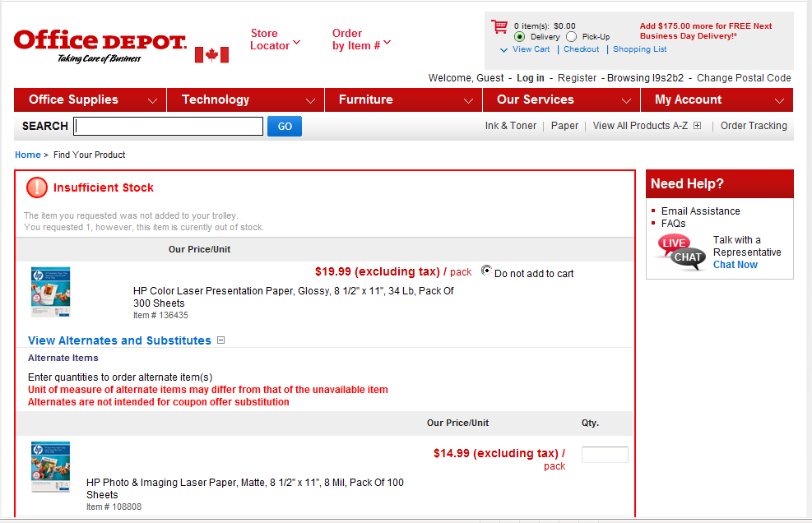Click the Item # 136435 text
812x523 pixels.
pyautogui.click(x=160, y=315)
